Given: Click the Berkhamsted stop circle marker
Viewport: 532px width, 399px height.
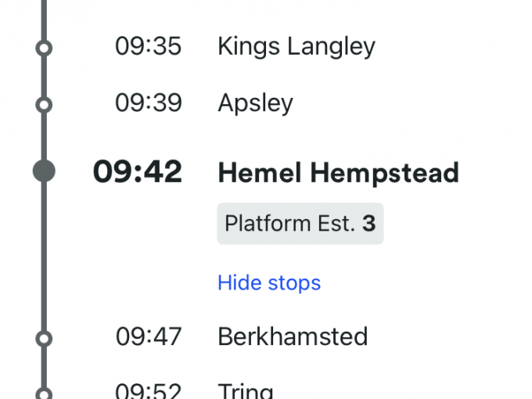Looking at the screenshot, I should [x=45, y=338].
